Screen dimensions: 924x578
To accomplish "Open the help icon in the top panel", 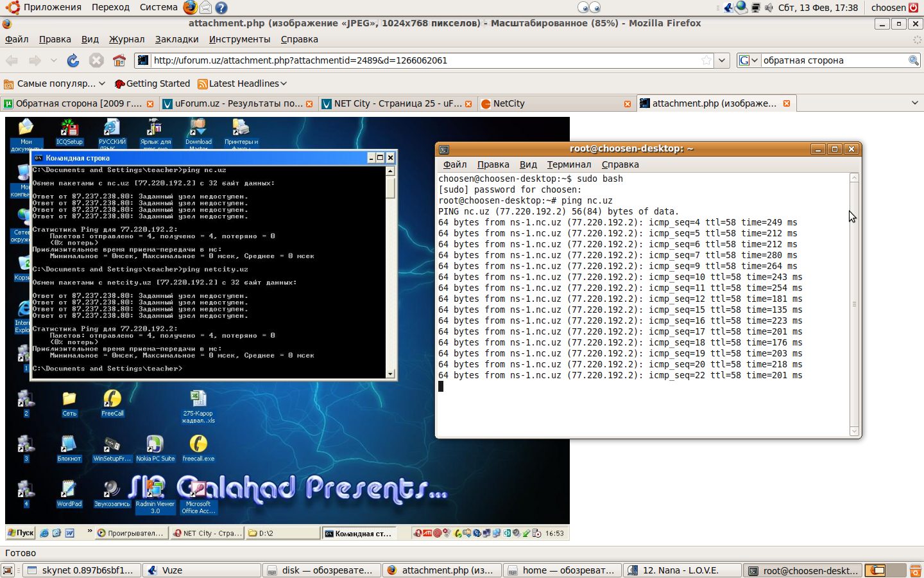I will pyautogui.click(x=221, y=8).
